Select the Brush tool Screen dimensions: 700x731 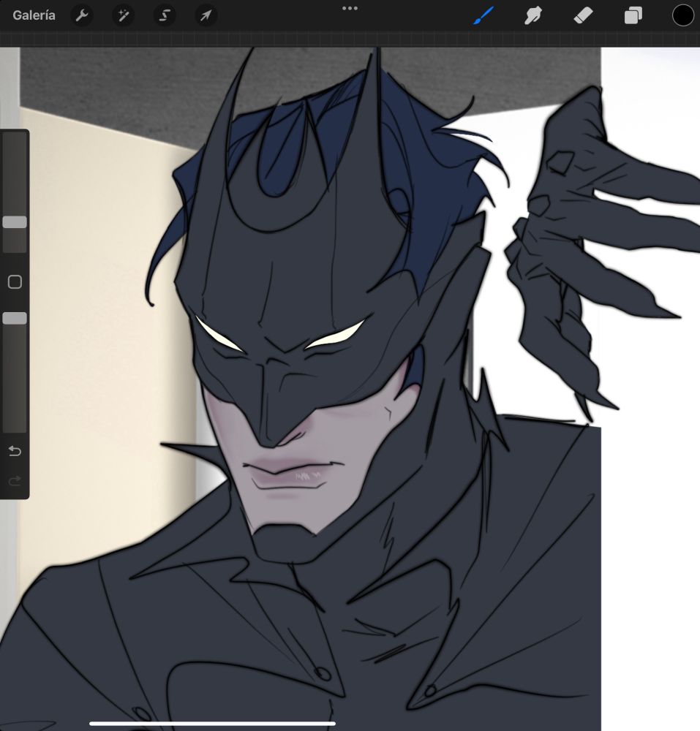[x=483, y=15]
